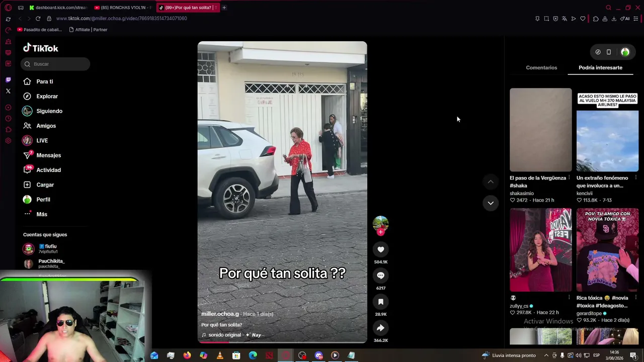The height and width of the screenshot is (362, 644).
Task: Open Pasadito de caballi... bookmark
Action: (x=39, y=30)
